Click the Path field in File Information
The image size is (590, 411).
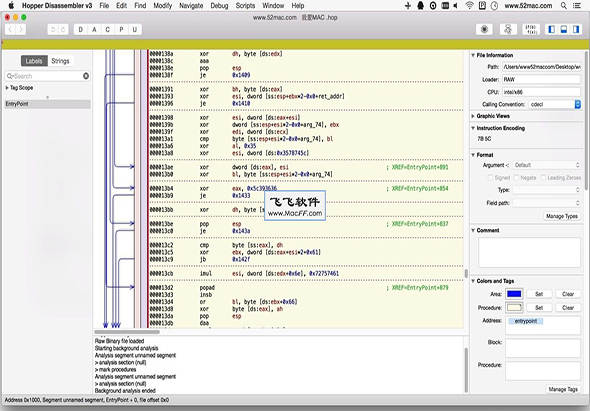pyautogui.click(x=541, y=67)
